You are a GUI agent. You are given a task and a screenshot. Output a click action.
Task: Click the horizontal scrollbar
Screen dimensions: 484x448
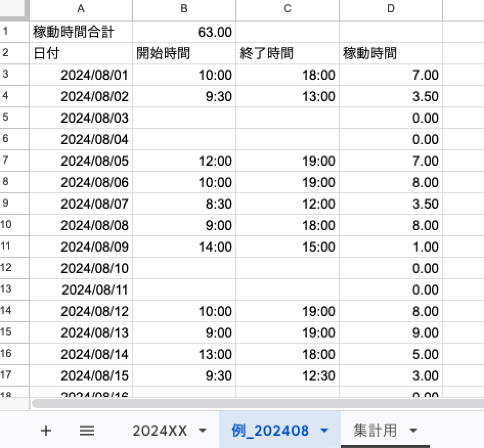click(x=256, y=404)
